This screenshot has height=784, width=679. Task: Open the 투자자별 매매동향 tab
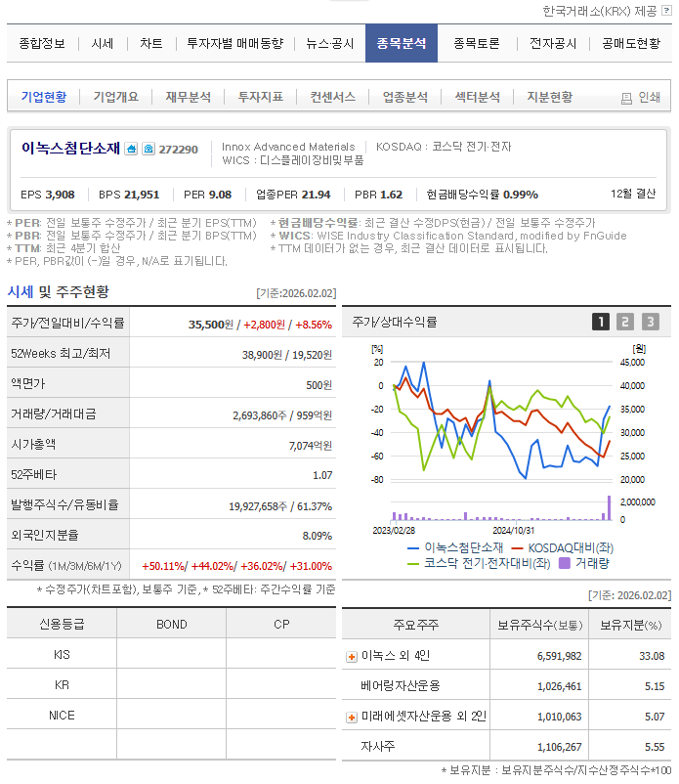pos(234,43)
